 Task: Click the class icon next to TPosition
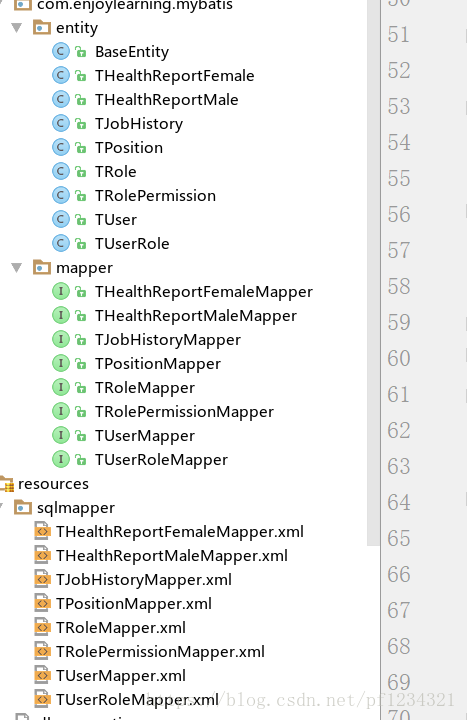point(61,147)
